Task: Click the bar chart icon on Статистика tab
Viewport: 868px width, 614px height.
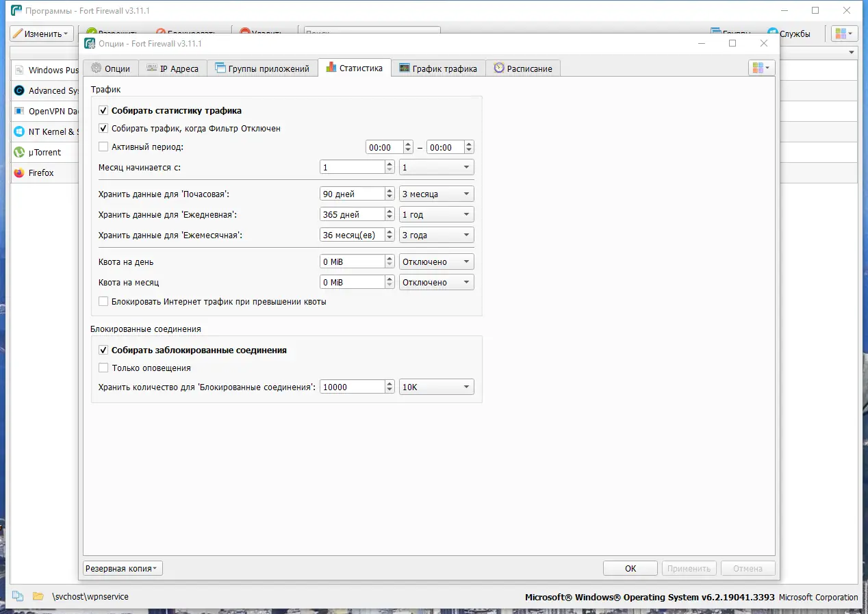Action: coord(331,68)
